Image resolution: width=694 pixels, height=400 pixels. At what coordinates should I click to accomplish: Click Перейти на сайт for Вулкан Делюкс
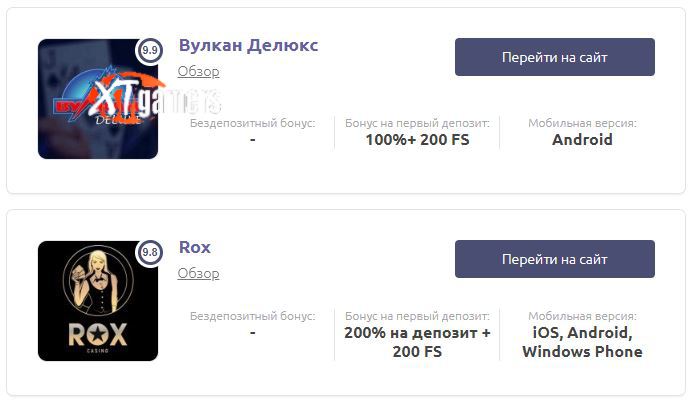[x=555, y=57]
